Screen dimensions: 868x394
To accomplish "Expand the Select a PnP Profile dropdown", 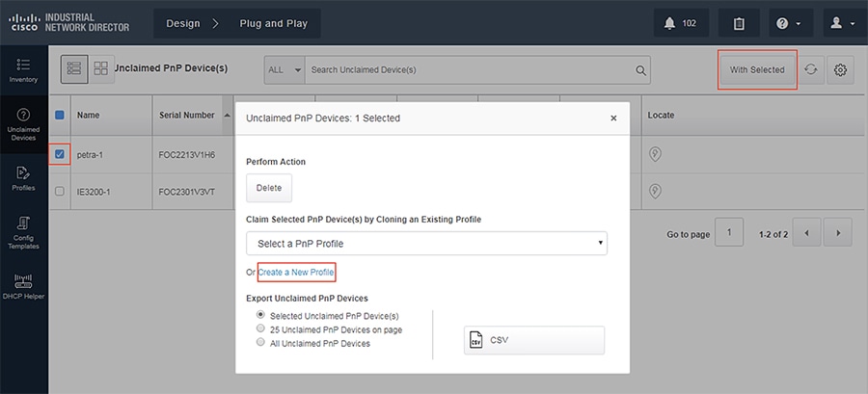I will click(427, 243).
